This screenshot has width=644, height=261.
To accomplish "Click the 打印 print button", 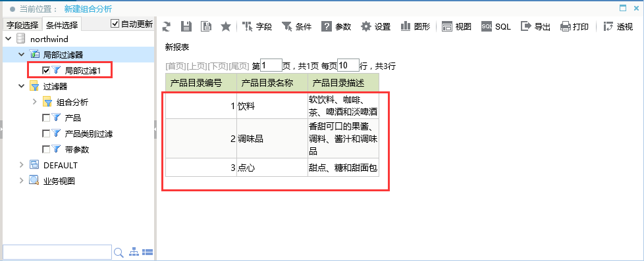I will (x=575, y=27).
